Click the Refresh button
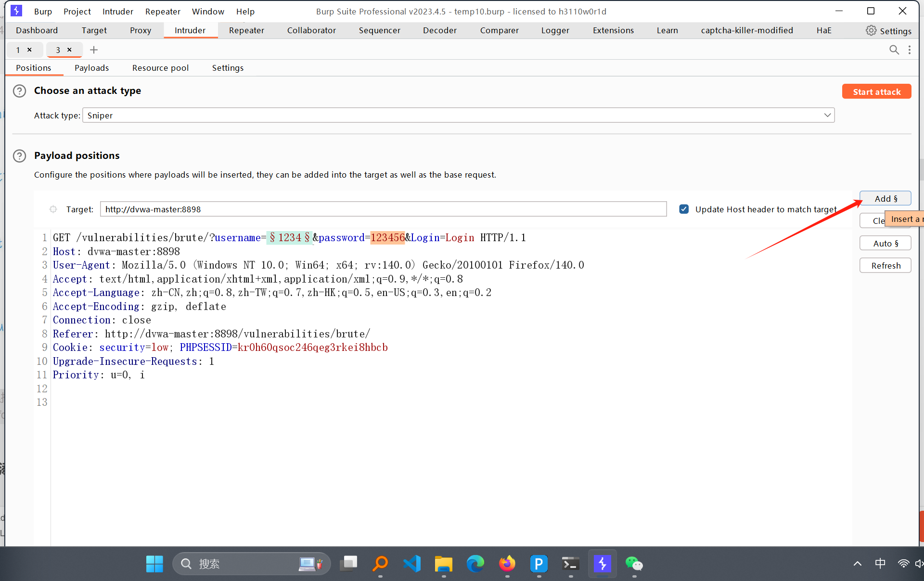924x581 pixels. tap(885, 265)
